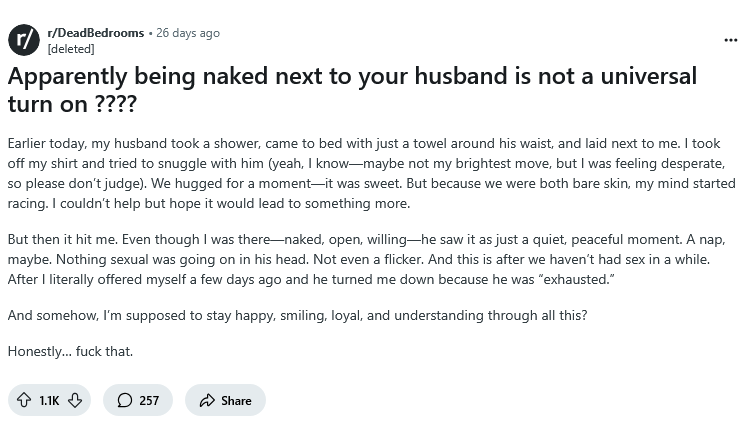The width and height of the screenshot is (748, 424).
Task: Select the Share button label
Action: tap(236, 401)
